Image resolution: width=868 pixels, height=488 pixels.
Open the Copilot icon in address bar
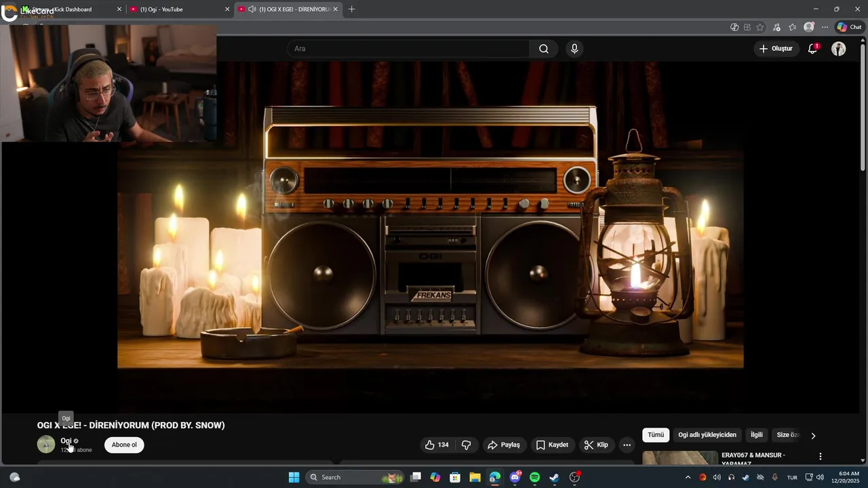734,27
